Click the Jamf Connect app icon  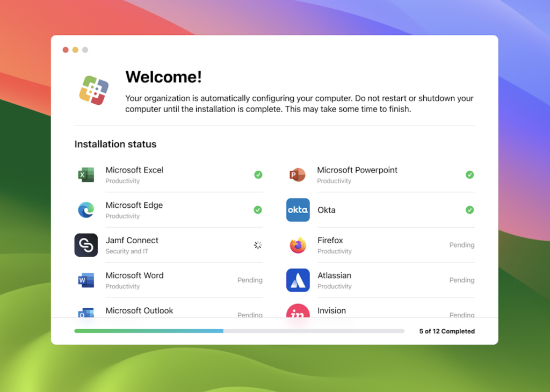pyautogui.click(x=86, y=245)
